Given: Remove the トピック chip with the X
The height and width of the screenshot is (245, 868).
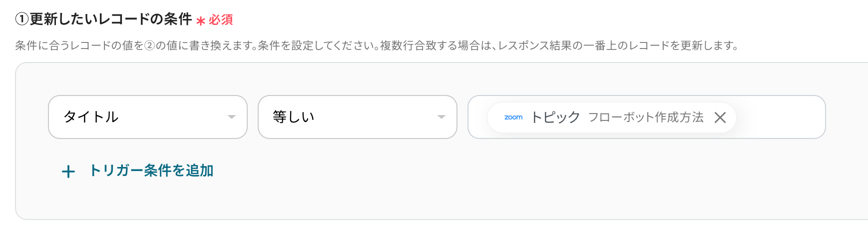Looking at the screenshot, I should pos(720,117).
